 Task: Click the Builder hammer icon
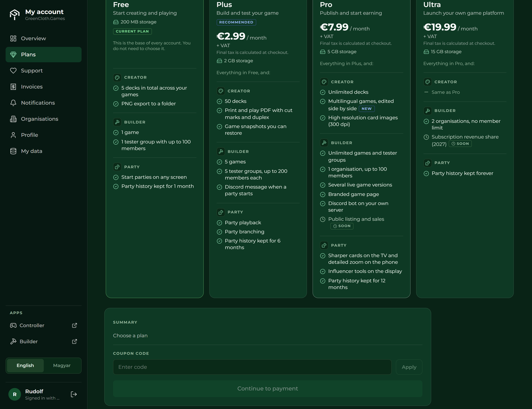coord(13,342)
